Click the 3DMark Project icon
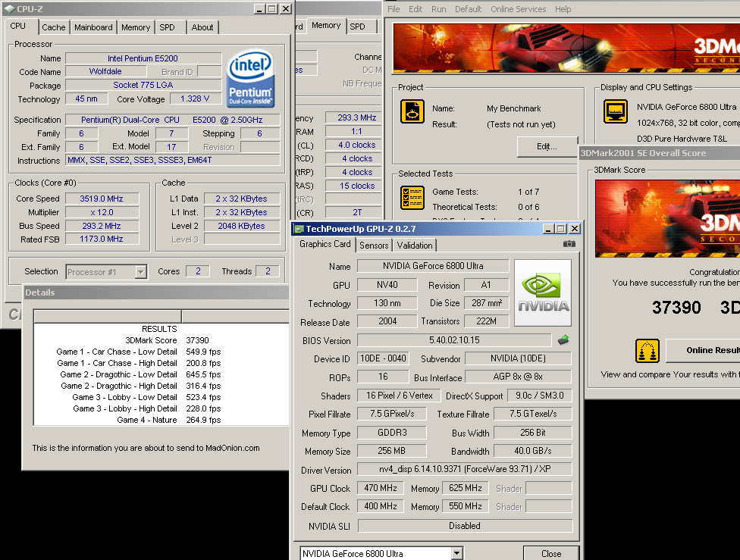Image resolution: width=740 pixels, height=560 pixels. tap(412, 111)
